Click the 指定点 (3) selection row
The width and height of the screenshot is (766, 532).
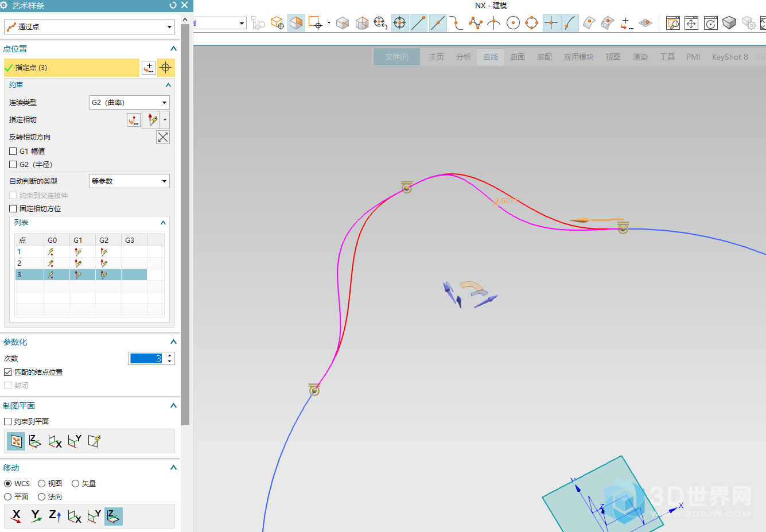[x=72, y=68]
